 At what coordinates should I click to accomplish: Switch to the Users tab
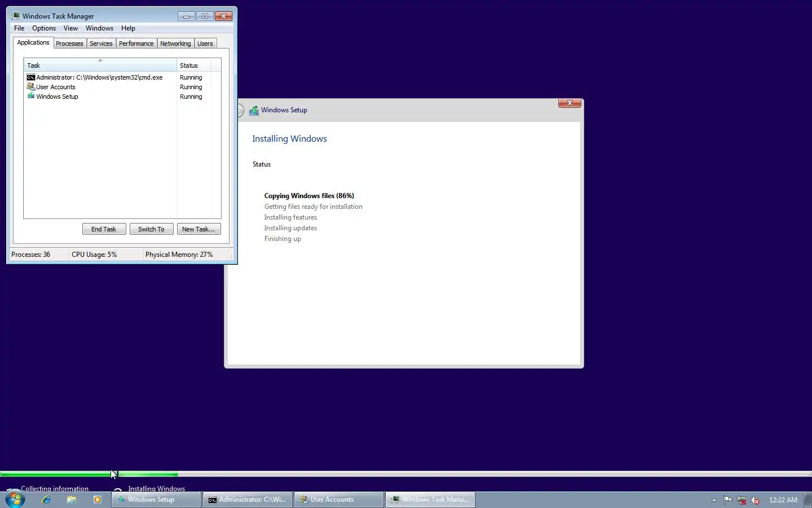(205, 43)
